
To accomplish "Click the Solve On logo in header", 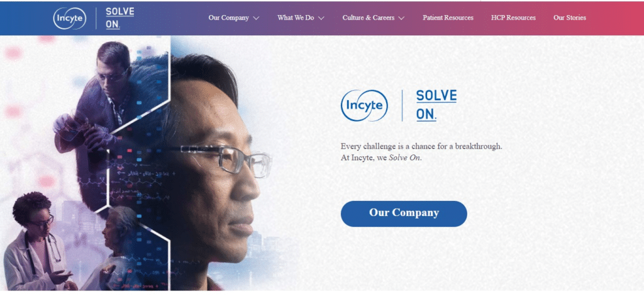I will (x=120, y=18).
